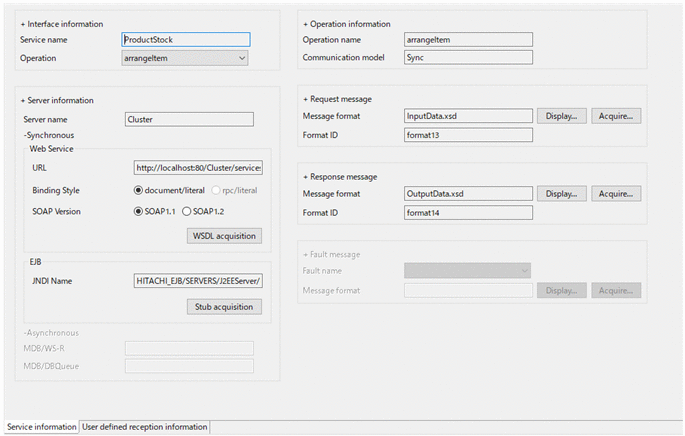The image size is (685, 436).
Task: Click the Response message format field OutputData.xsd
Action: pos(468,193)
